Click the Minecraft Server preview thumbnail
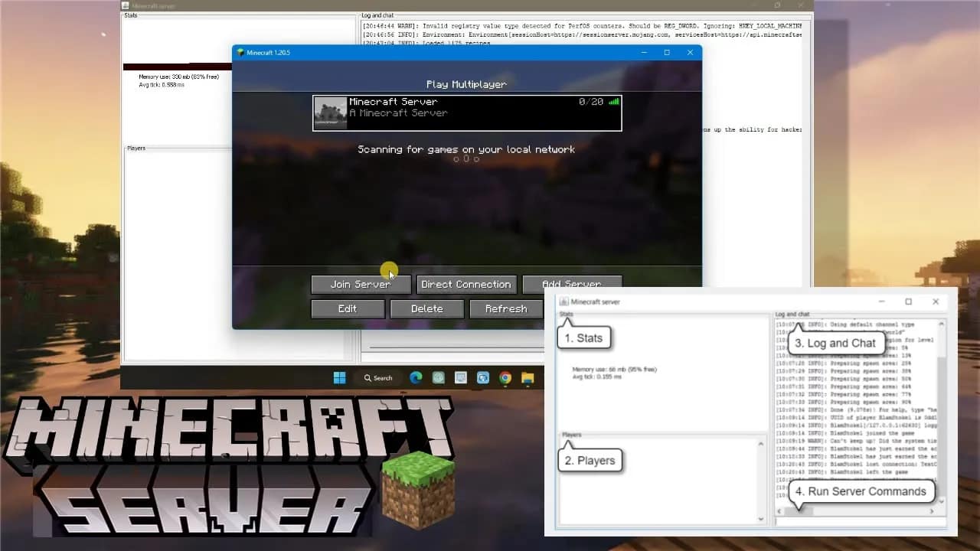 click(x=330, y=112)
